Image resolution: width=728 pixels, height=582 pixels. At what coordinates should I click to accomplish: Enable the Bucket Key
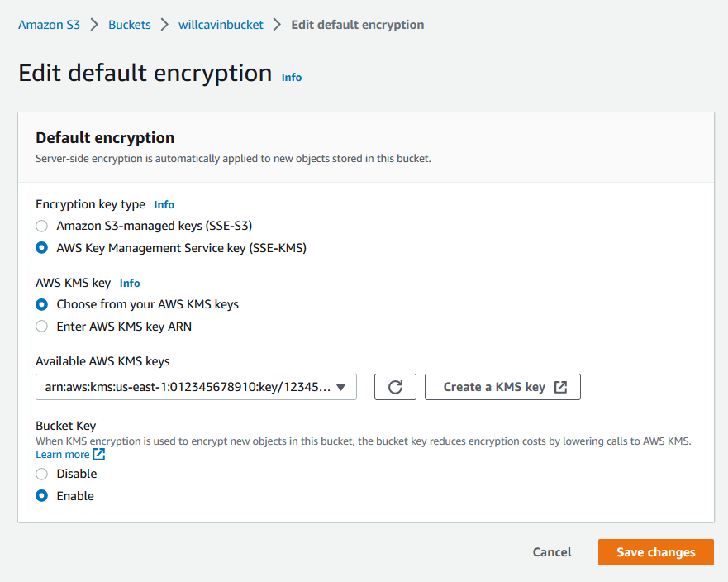point(41,495)
